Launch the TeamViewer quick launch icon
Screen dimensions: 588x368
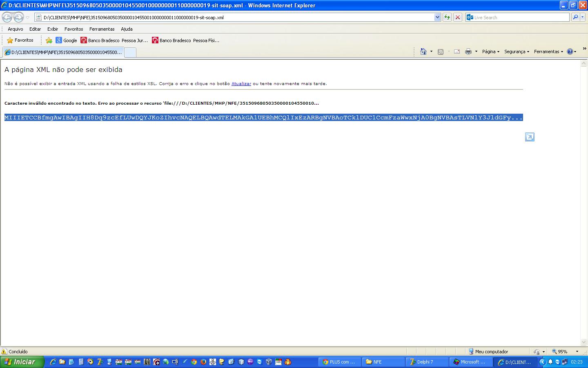click(x=259, y=362)
